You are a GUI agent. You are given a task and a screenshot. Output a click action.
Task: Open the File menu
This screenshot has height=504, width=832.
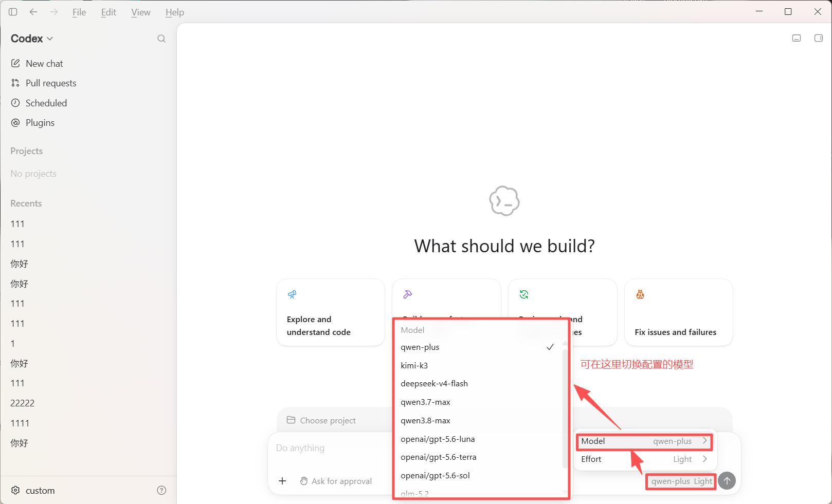click(x=79, y=12)
